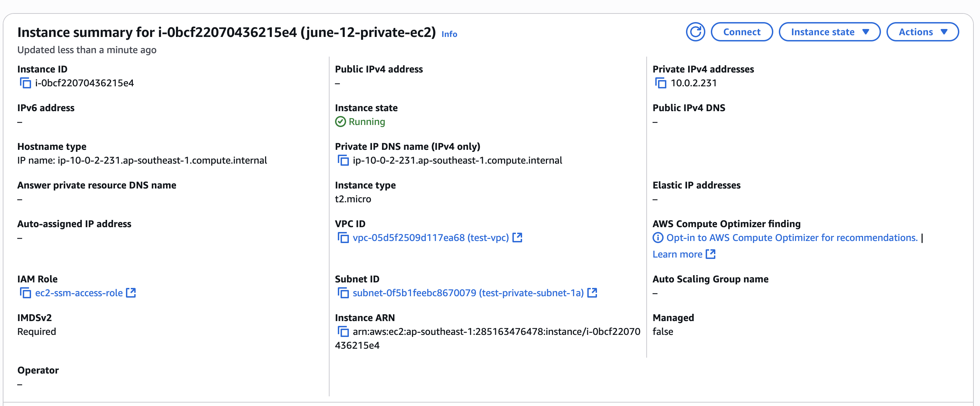Click the Answer private resource DNS name label
This screenshot has width=980, height=406.
tap(97, 185)
